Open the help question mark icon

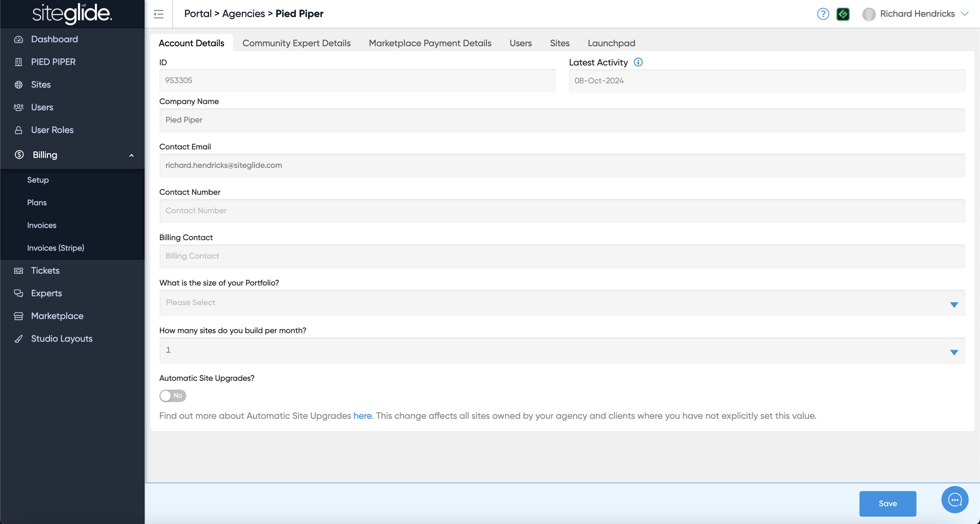823,14
